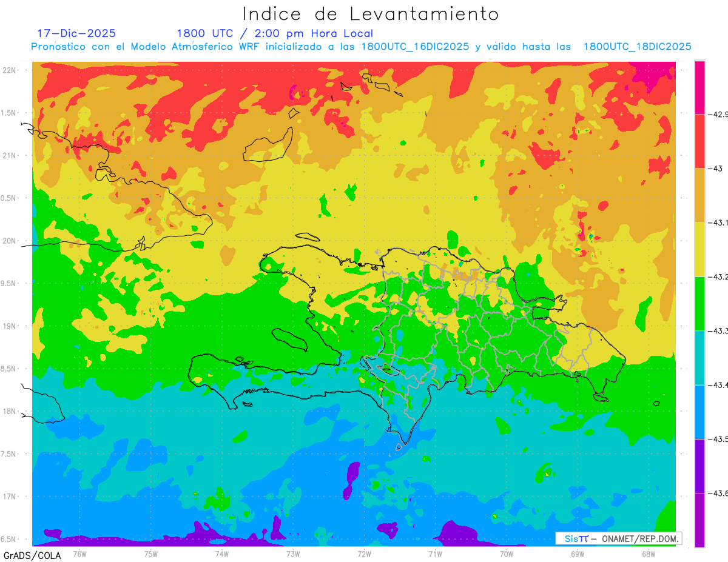
Task: Click the "SisTT - ONAMET/REP.DOM." label box
Action: [618, 538]
